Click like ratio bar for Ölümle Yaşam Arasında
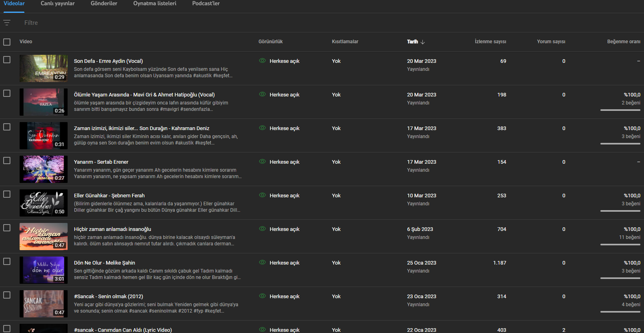Viewport: 644px width, 333px height. 620,110
